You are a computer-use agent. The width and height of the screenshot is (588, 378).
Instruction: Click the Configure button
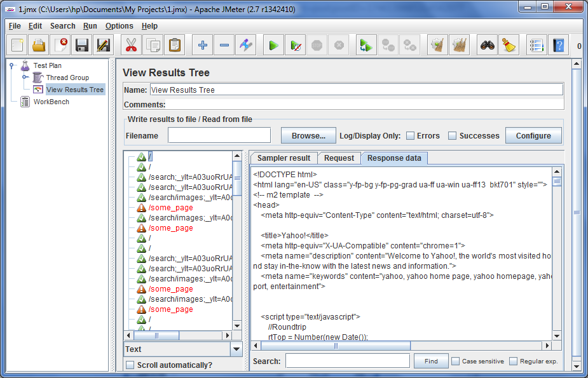[x=533, y=135]
